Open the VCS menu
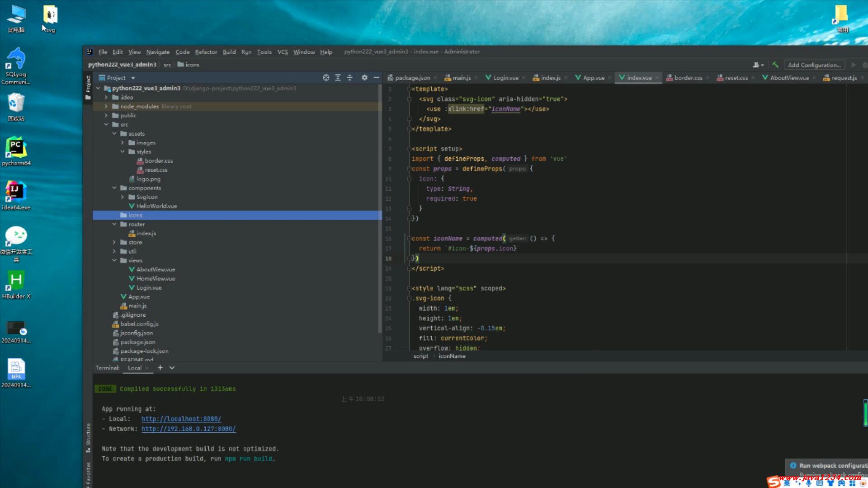 tap(283, 52)
